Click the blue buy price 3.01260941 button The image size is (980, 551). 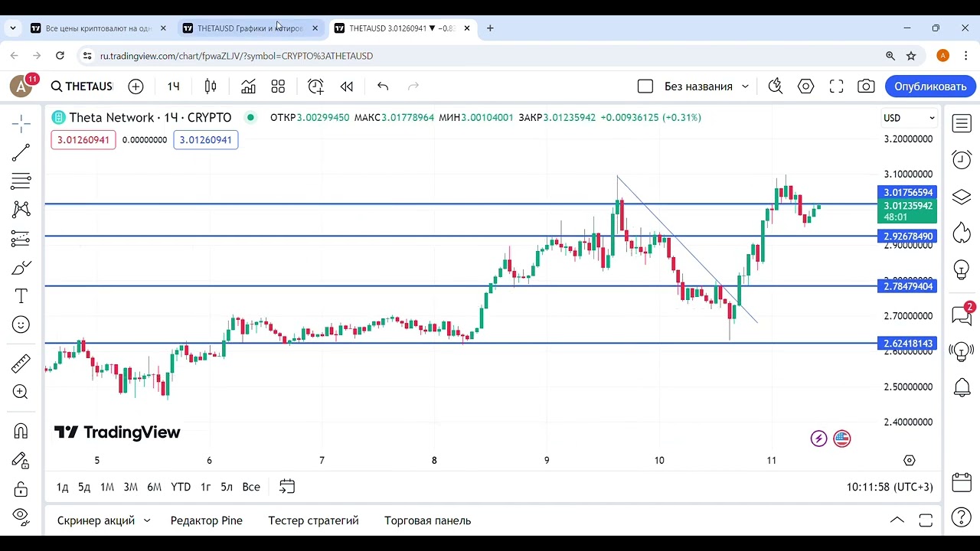point(206,140)
